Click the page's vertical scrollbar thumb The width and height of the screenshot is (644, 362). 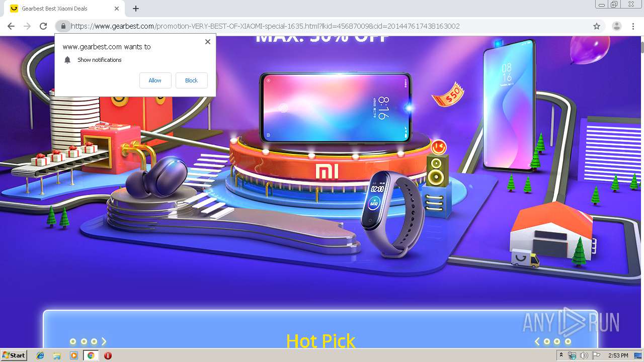coord(641,47)
